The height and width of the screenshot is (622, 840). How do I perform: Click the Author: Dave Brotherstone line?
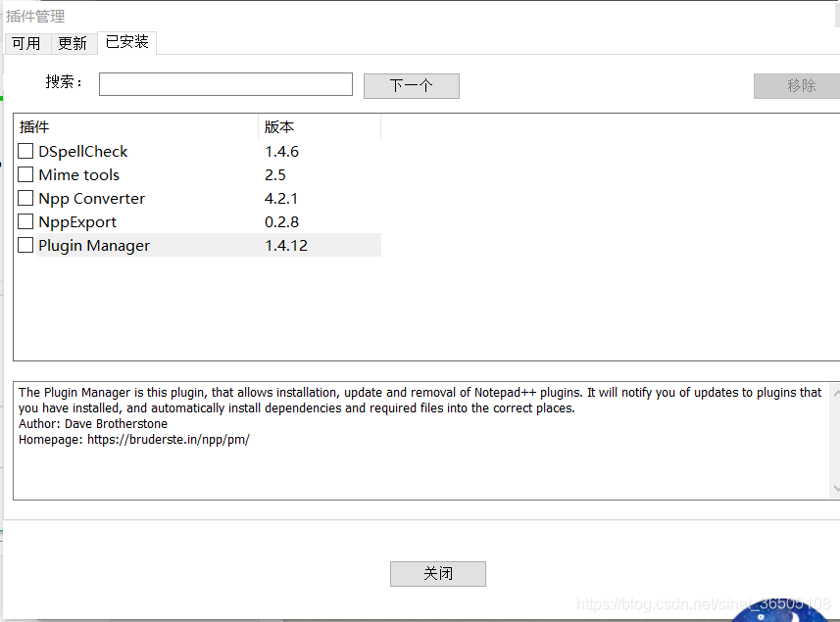[93, 424]
